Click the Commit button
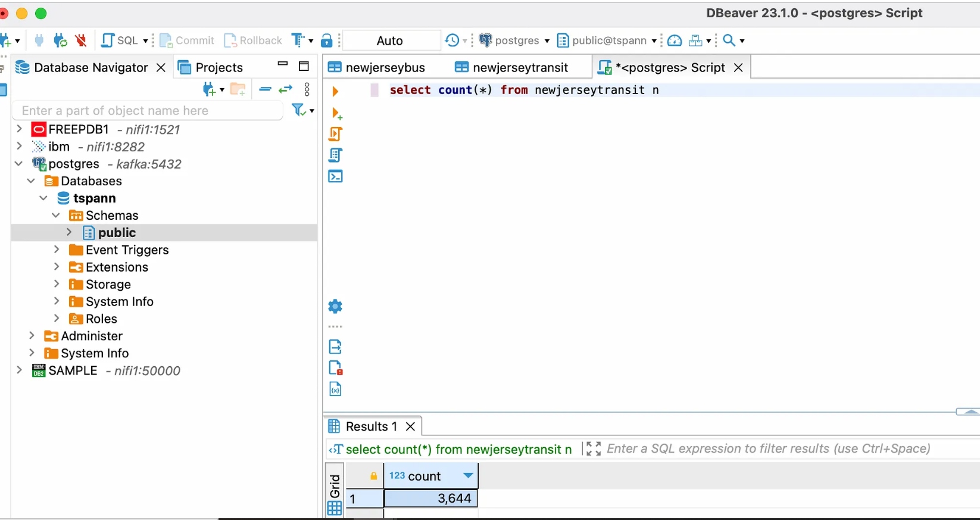Viewport: 980px width, 520px height. tap(187, 41)
